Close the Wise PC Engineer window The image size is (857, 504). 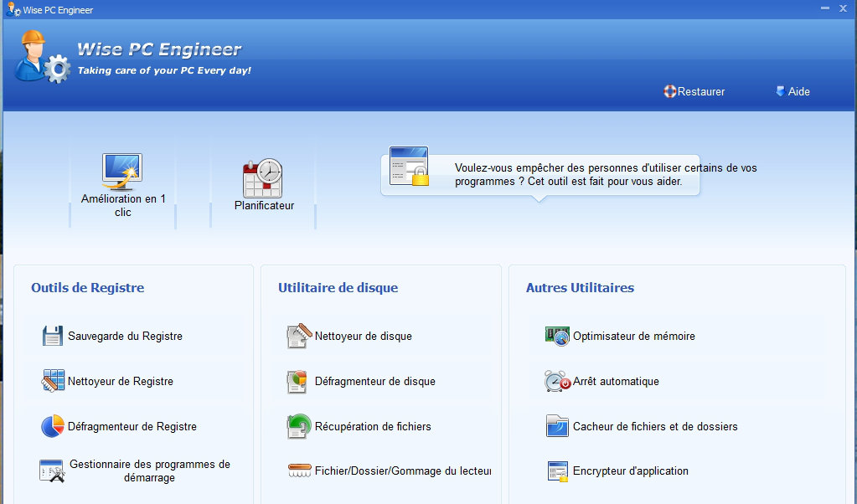[843, 8]
